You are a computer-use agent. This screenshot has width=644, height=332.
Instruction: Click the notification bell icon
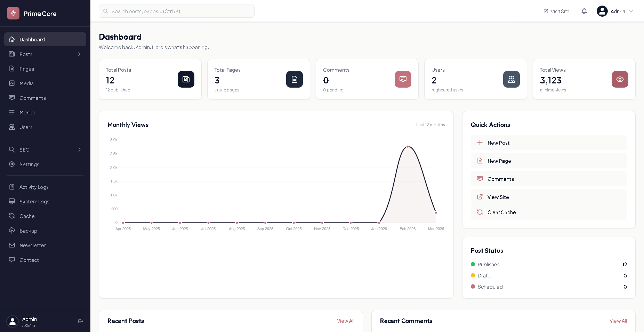(584, 11)
